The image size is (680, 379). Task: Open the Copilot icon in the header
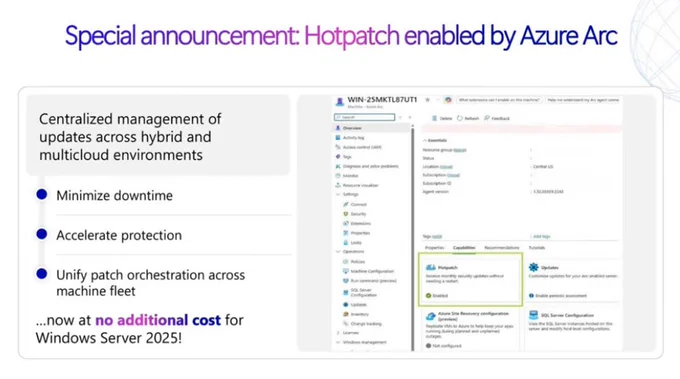pyautogui.click(x=448, y=100)
